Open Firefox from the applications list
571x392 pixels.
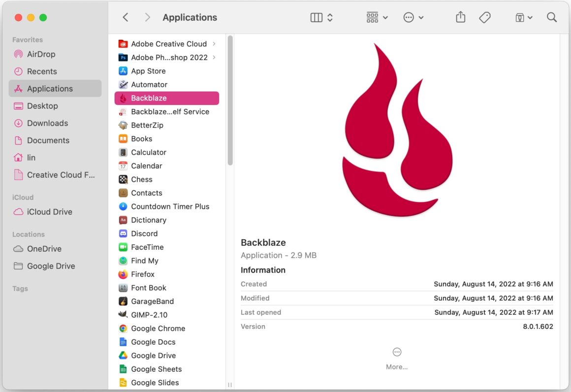[x=143, y=274]
